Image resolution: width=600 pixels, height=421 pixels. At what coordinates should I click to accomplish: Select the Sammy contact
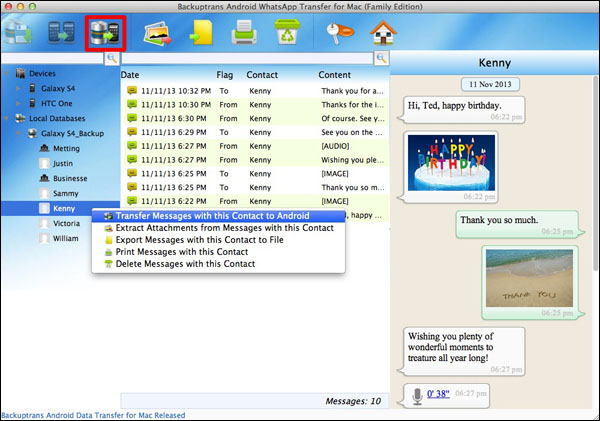click(65, 193)
